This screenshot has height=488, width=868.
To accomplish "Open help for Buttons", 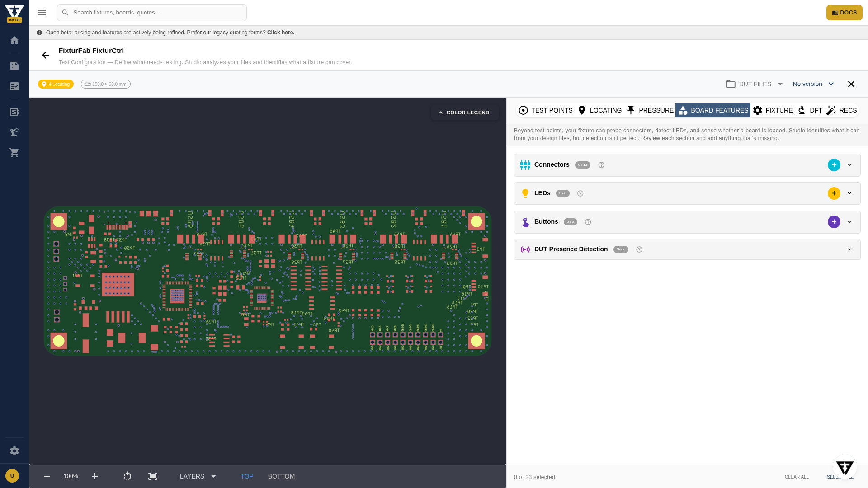I will coord(588,222).
